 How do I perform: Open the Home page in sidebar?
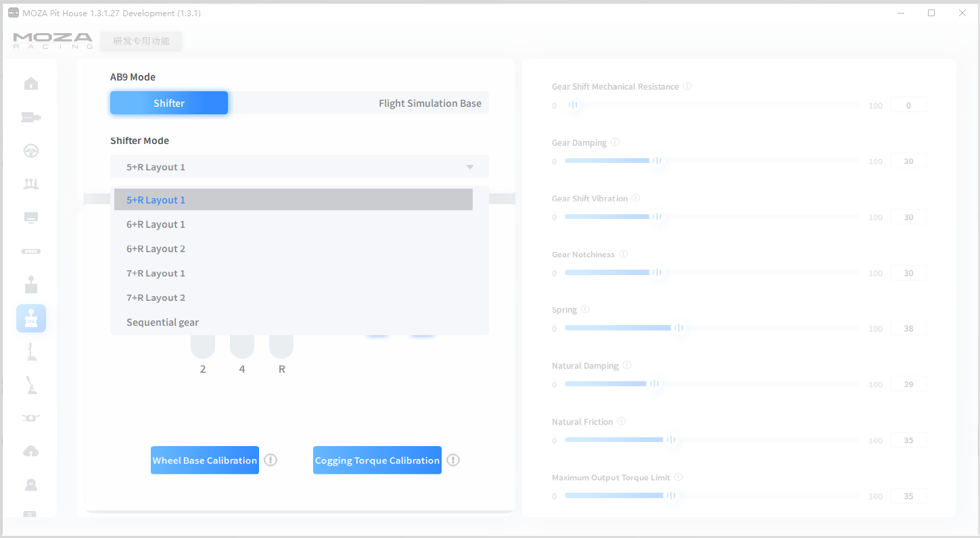click(31, 84)
